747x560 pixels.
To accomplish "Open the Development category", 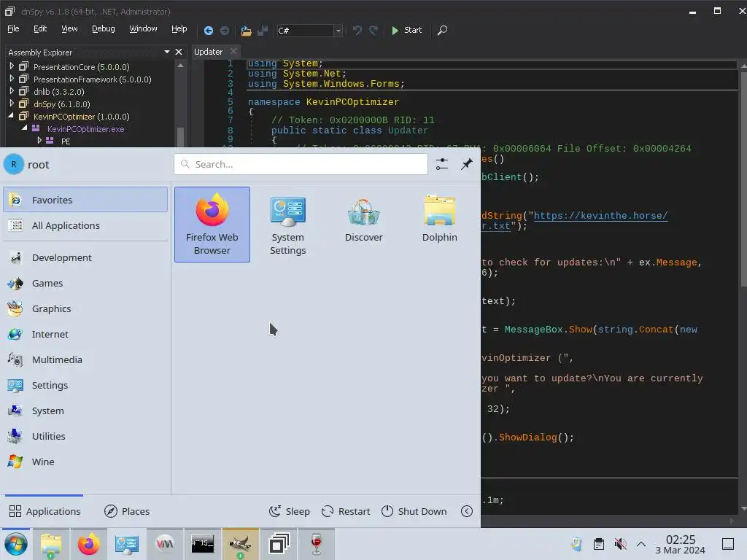I will [85, 257].
